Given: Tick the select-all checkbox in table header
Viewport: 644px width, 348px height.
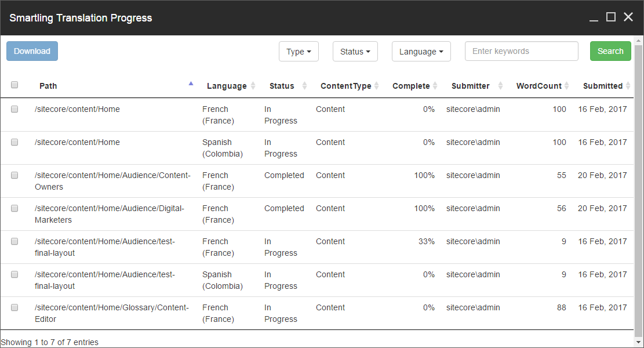Looking at the screenshot, I should pos(14,85).
